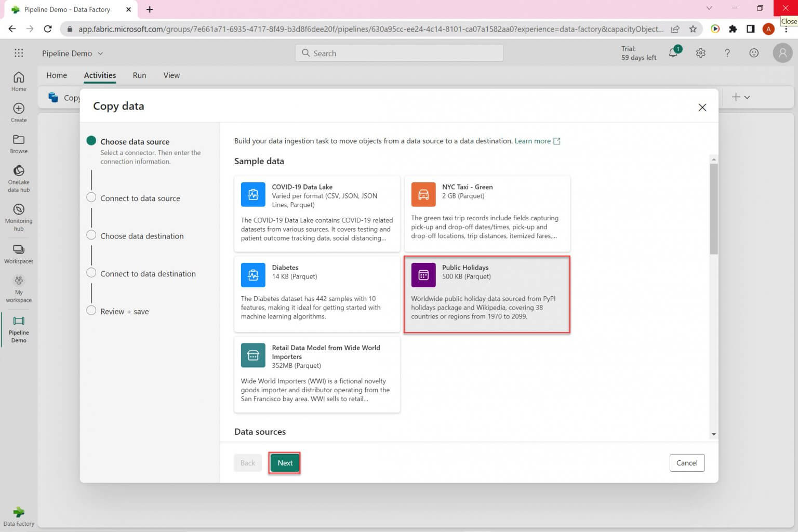The height and width of the screenshot is (532, 798).
Task: Bookmark this page with star
Action: pyautogui.click(x=693, y=29)
